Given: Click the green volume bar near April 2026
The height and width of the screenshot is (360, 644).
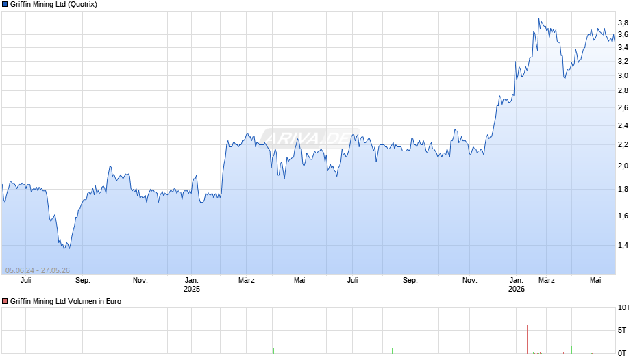Looking at the screenshot, I should click(x=571, y=350).
